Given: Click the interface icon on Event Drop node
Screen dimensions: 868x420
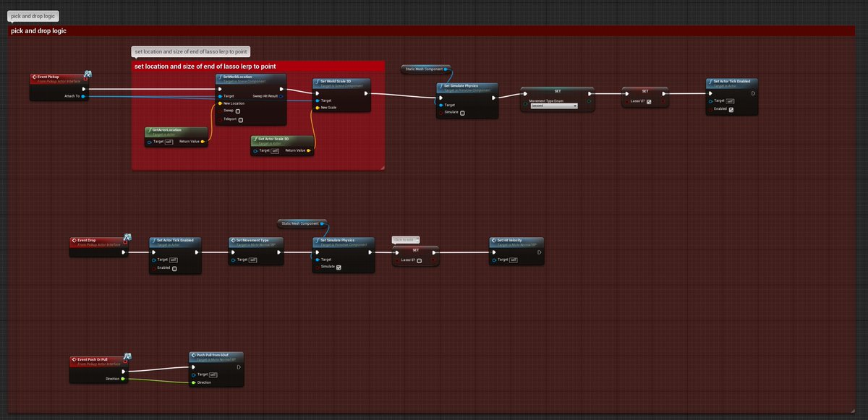Looking at the screenshot, I should coord(127,237).
